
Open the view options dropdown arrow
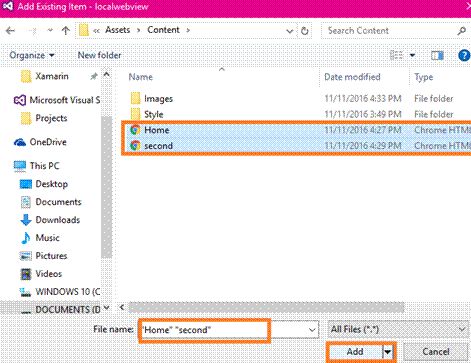[412, 55]
